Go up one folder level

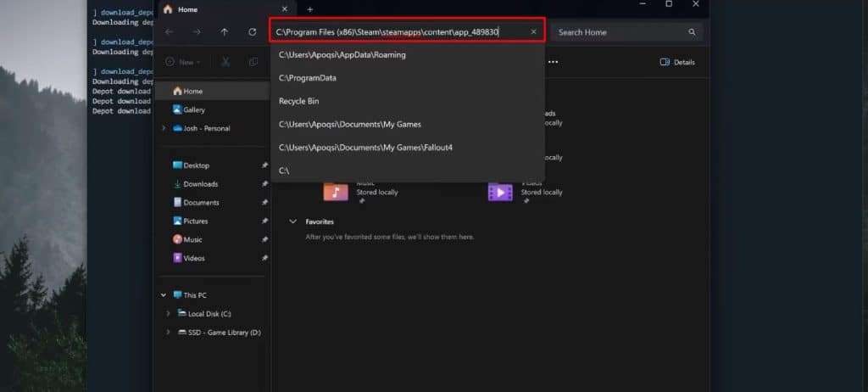pyautogui.click(x=224, y=32)
